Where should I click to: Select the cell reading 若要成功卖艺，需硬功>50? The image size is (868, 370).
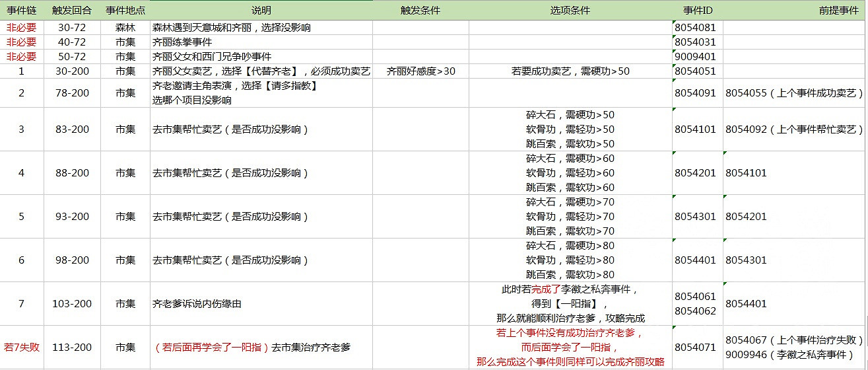(x=570, y=71)
